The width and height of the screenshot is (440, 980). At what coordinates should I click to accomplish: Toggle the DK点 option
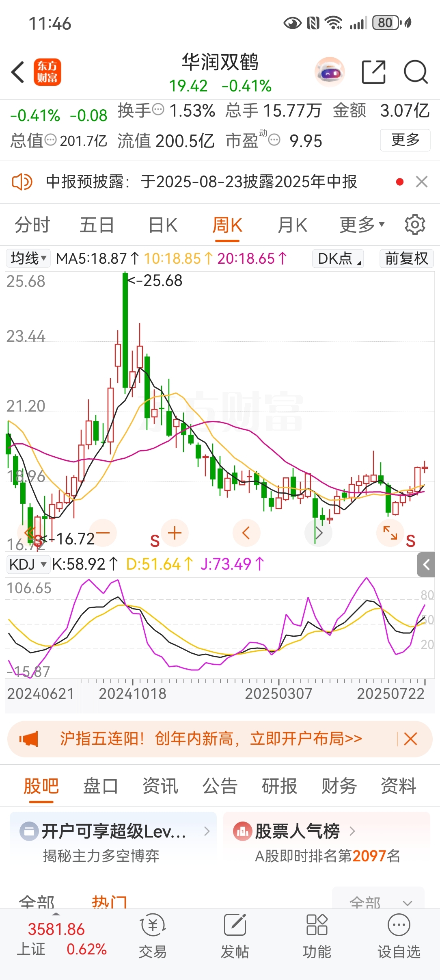point(338,258)
